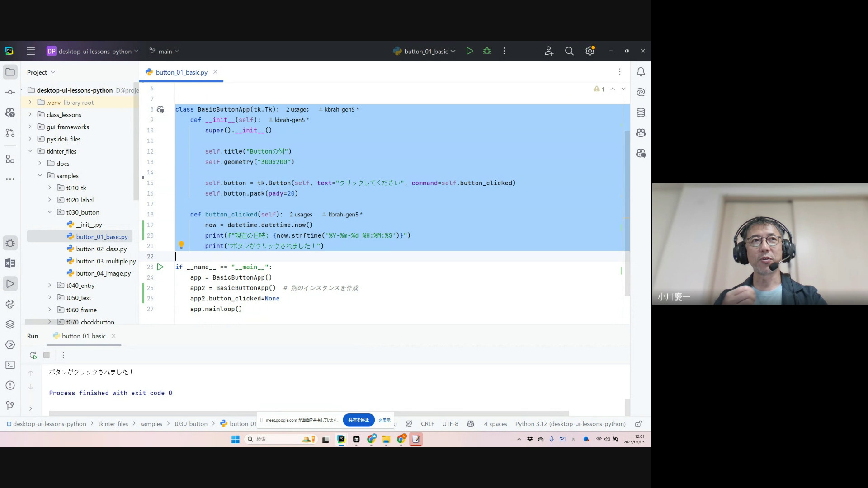The width and height of the screenshot is (868, 488).
Task: Select the button_01_basic.py editor tab
Action: click(x=181, y=72)
